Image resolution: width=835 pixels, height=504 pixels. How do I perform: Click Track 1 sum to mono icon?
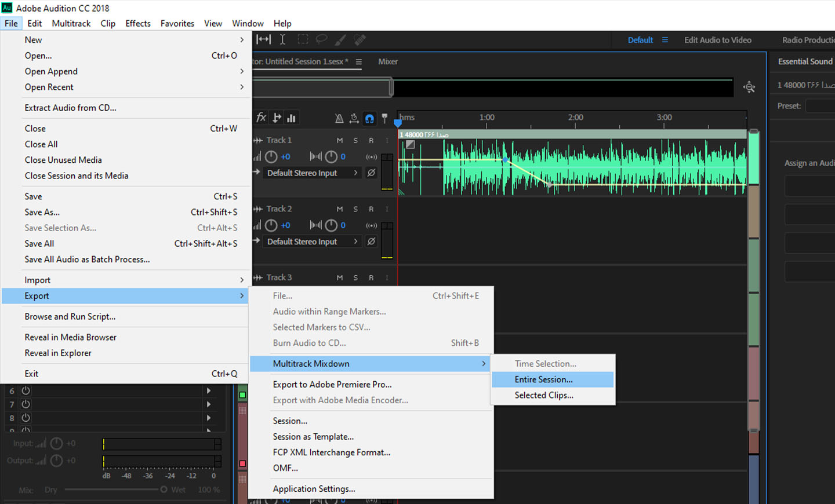tap(371, 157)
